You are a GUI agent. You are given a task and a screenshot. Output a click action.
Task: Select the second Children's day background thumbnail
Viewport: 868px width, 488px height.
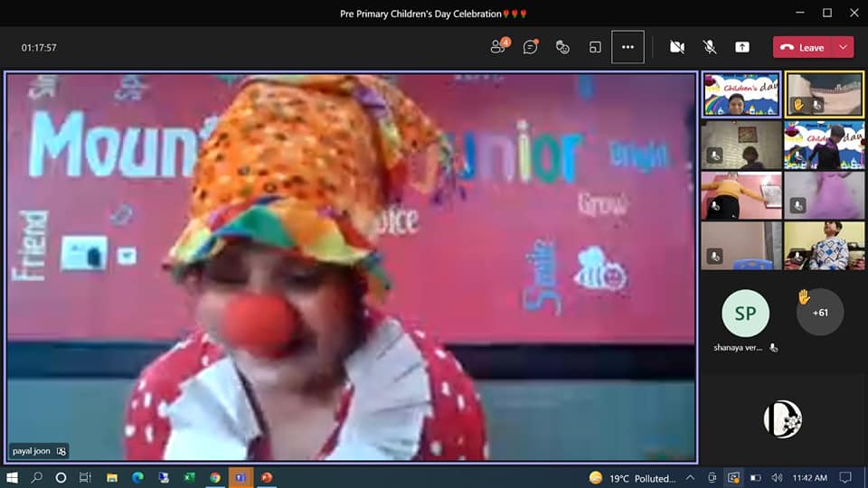pyautogui.click(x=825, y=145)
